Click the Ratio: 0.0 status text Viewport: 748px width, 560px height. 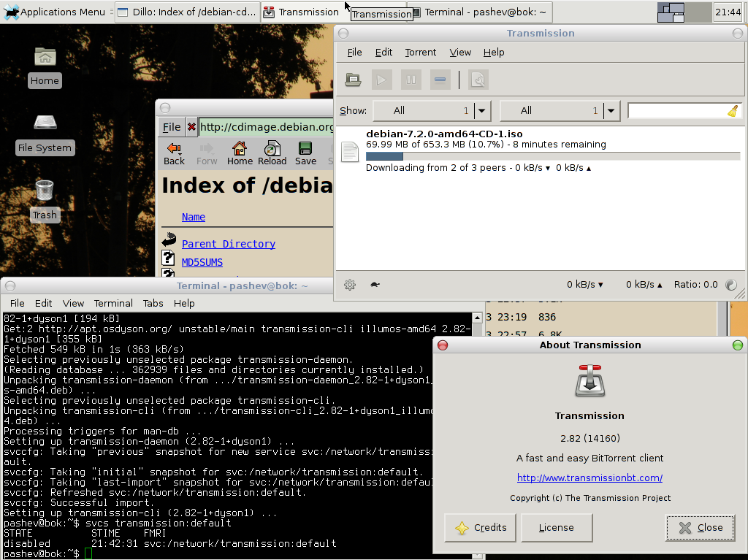(x=695, y=285)
